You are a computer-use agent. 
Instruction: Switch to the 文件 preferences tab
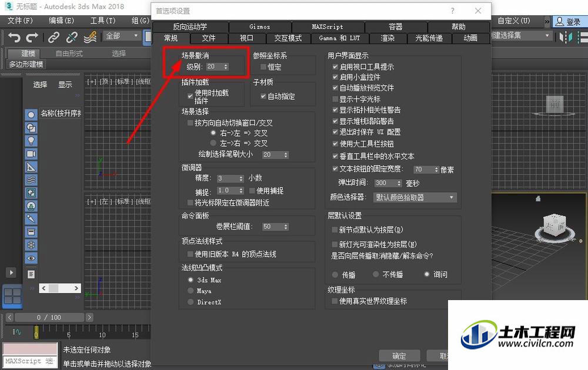(x=209, y=38)
